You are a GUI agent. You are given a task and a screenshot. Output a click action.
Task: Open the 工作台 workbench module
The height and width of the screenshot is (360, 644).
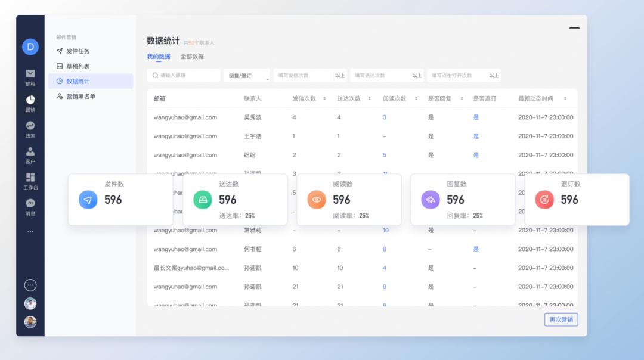30,180
